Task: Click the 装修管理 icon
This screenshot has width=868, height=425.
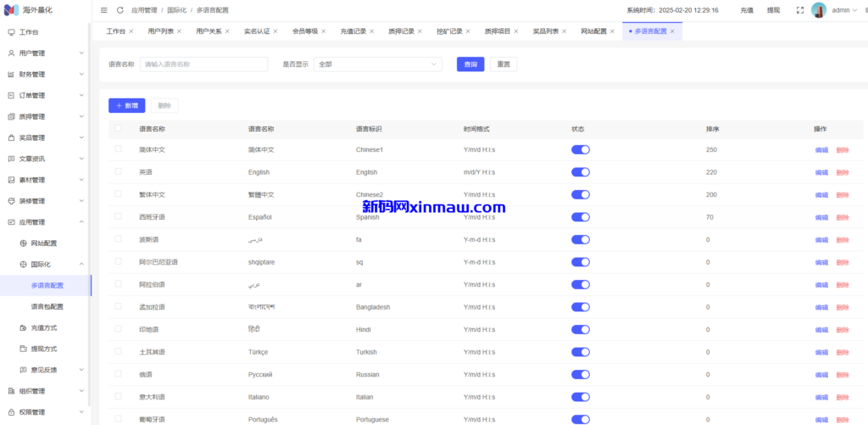Action: (x=11, y=200)
